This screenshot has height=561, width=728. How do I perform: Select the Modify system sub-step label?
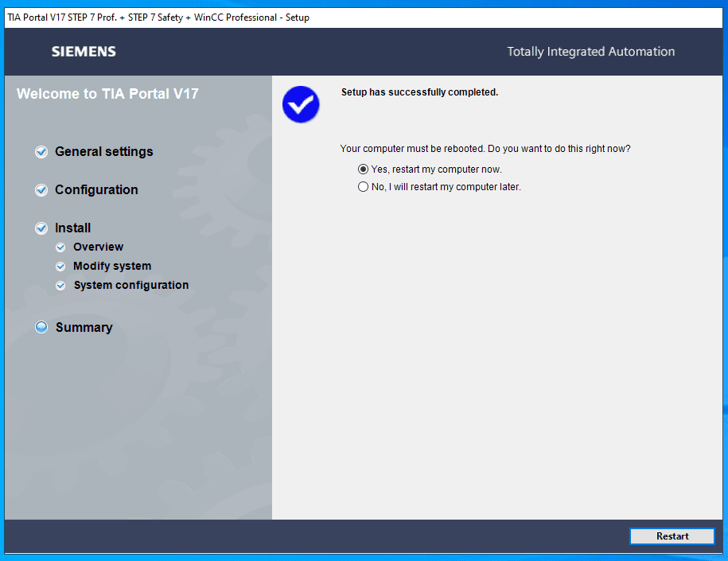pyautogui.click(x=112, y=266)
